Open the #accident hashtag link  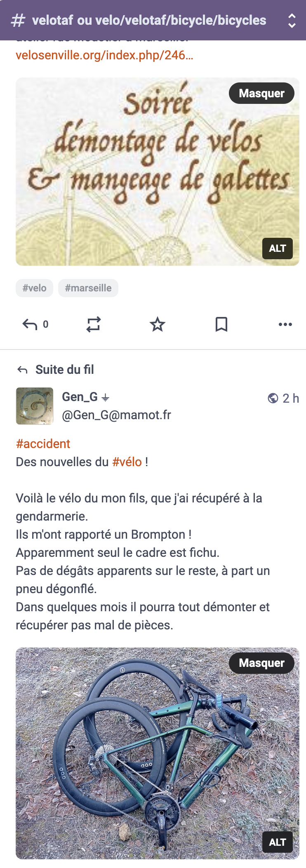pos(43,444)
